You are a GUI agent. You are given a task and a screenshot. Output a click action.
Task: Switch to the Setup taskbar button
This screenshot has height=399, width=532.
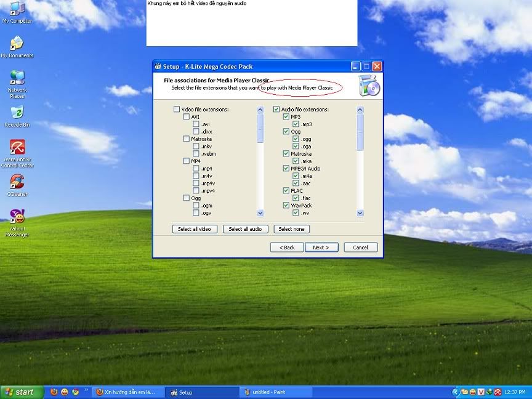(x=202, y=392)
